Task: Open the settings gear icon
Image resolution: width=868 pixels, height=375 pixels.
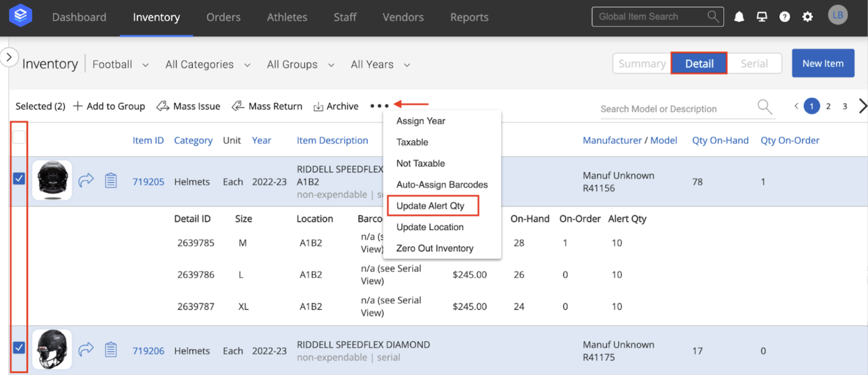Action: point(807,17)
